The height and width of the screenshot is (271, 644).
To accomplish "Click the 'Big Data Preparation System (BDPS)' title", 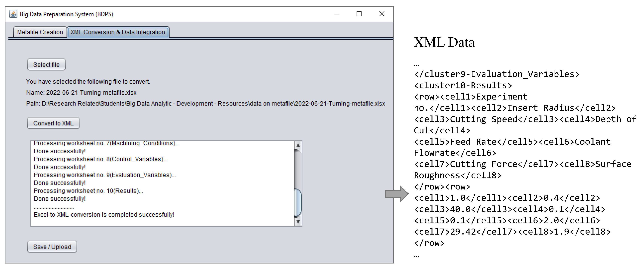I will 67,14.
